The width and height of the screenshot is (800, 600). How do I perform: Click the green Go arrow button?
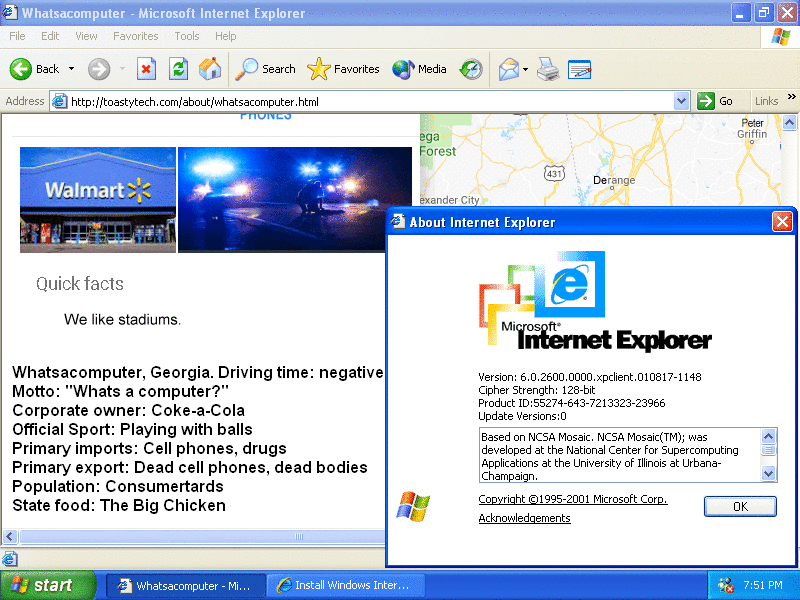tap(706, 101)
